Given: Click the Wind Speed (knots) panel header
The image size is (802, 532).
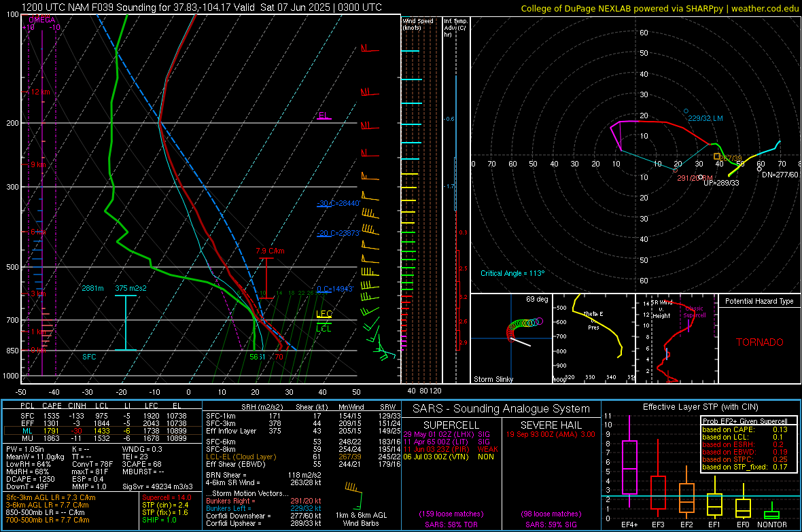Looking at the screenshot, I should click(418, 24).
